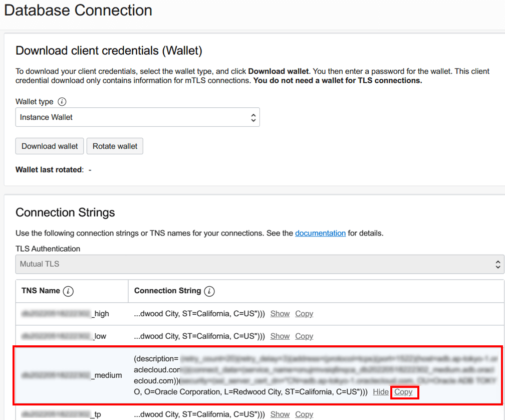
Task: Show the _tp connection string
Action: pyautogui.click(x=280, y=414)
